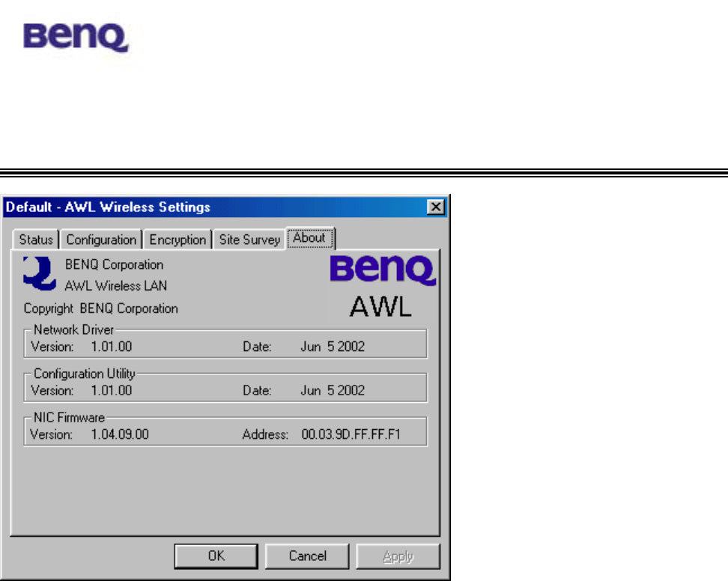728x581 pixels.
Task: Click the large AWL product label
Action: 380,307
